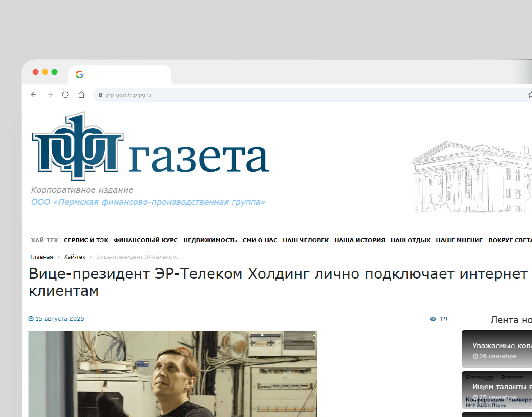Go to browser home icon
This screenshot has width=532, height=417.
pos(81,95)
